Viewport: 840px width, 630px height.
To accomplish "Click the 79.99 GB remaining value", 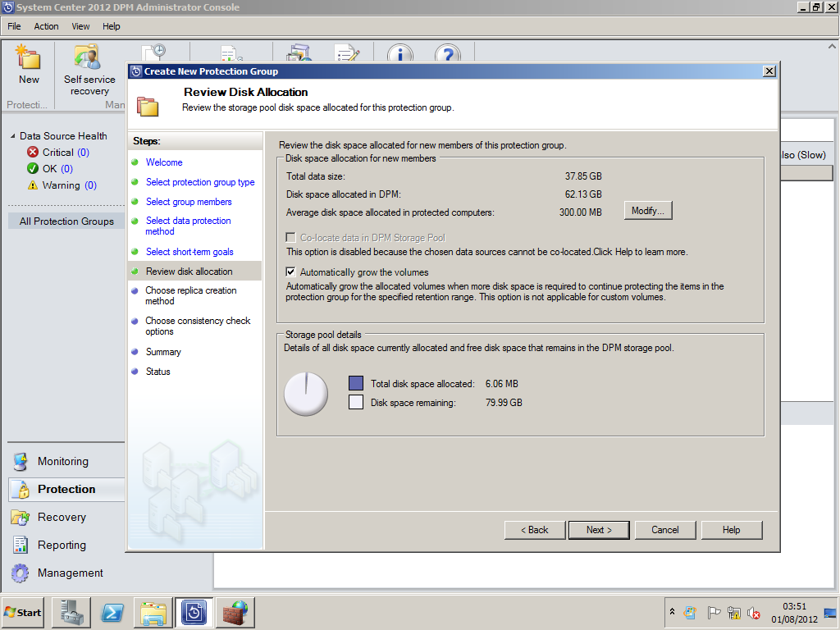I will [x=504, y=402].
